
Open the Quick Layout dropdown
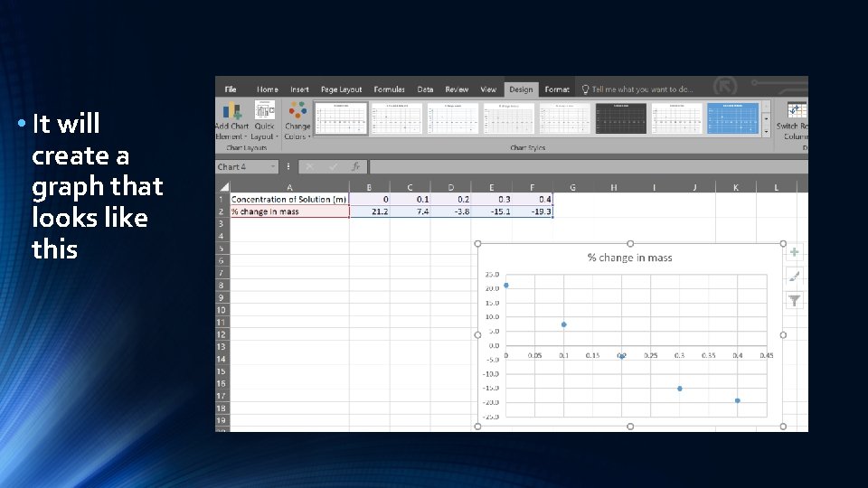(265, 120)
